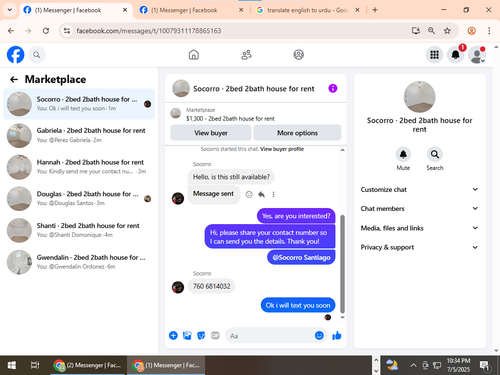Reload the current page
The height and width of the screenshot is (375, 500).
click(46, 31)
